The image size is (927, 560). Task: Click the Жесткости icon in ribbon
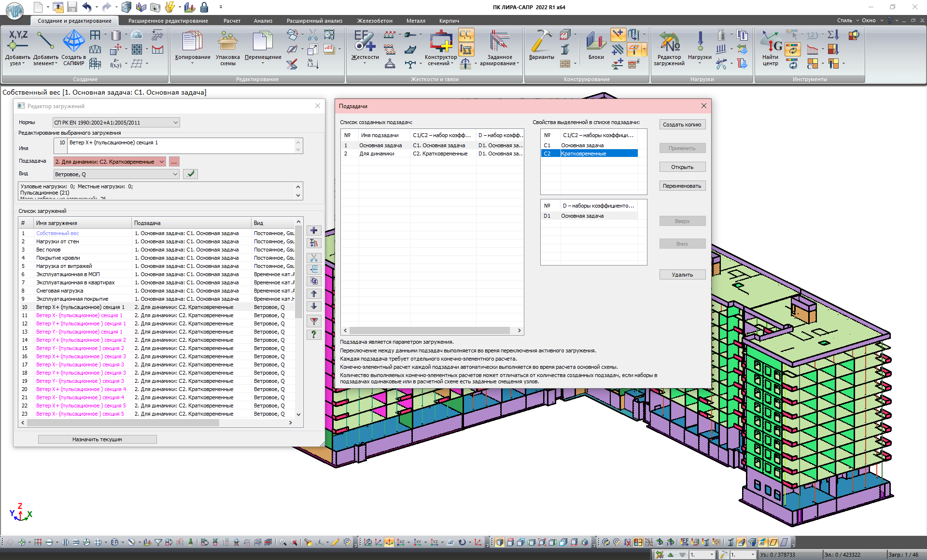click(365, 42)
